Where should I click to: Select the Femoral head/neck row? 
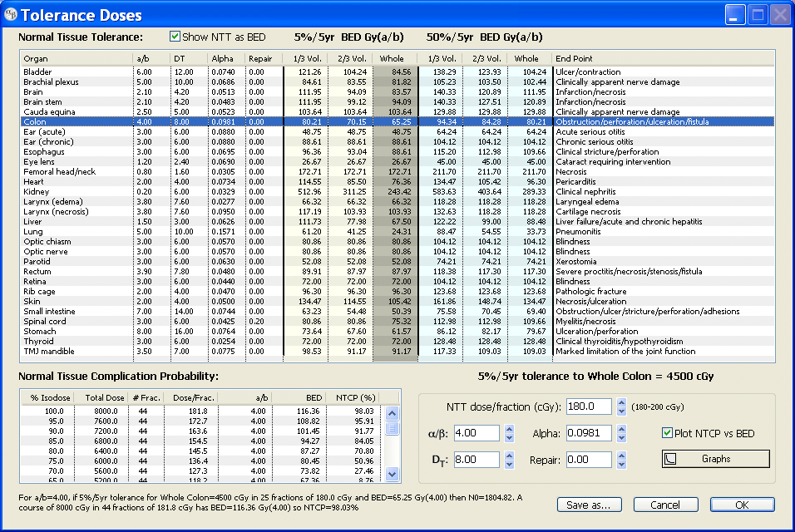[x=397, y=172]
